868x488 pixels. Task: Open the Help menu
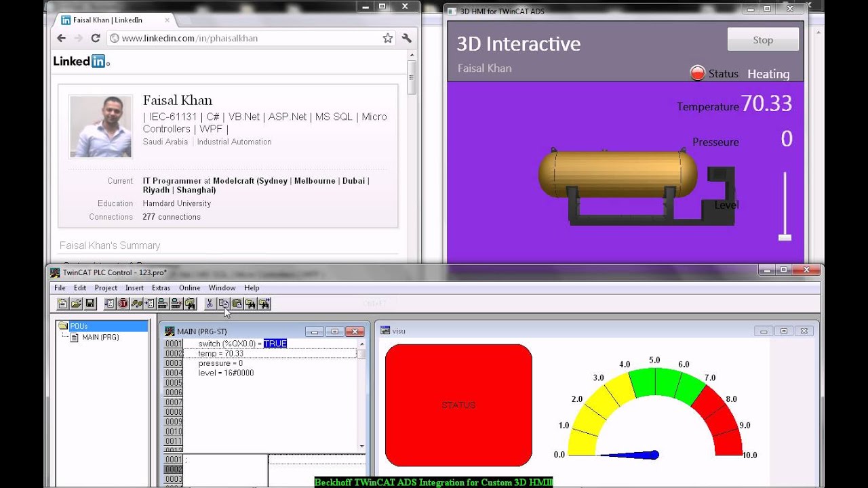click(x=252, y=288)
